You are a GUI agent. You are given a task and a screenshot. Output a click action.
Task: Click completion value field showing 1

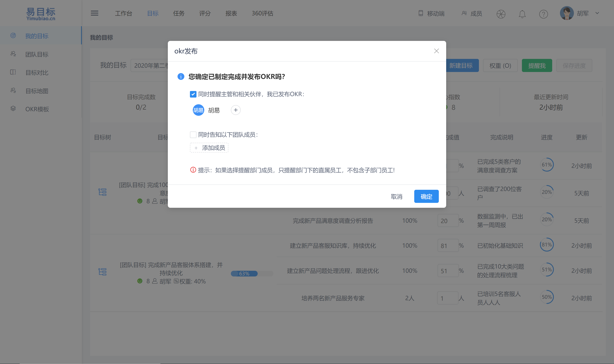[448, 298]
